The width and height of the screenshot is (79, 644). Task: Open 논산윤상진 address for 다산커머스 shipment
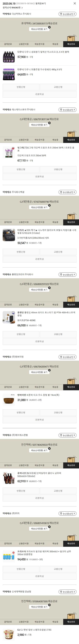coord(68,14)
